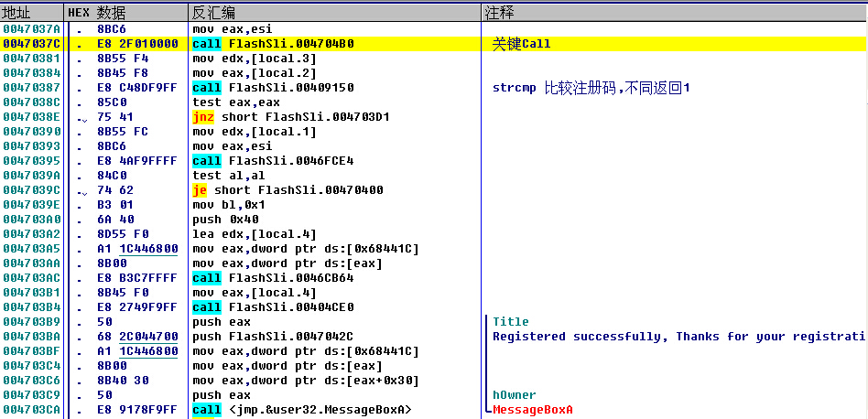Click the HEX 数据 column header
The height and width of the screenshot is (419, 868).
(x=96, y=13)
